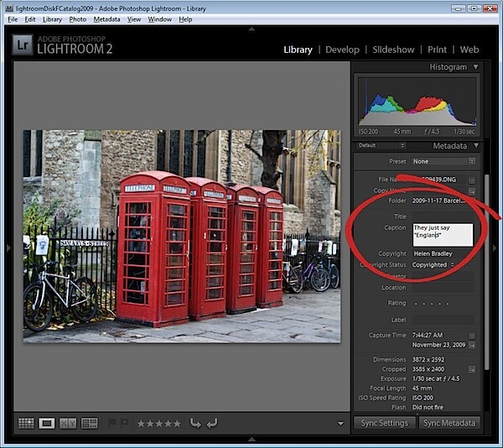Switch to Grid view icon
The width and height of the screenshot is (503, 448).
click(26, 424)
